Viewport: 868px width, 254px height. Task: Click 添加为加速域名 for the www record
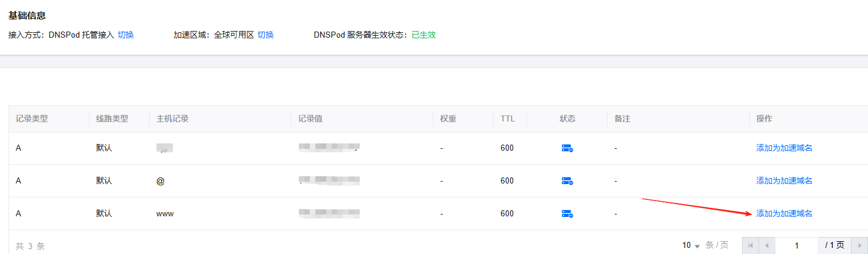[x=784, y=213]
